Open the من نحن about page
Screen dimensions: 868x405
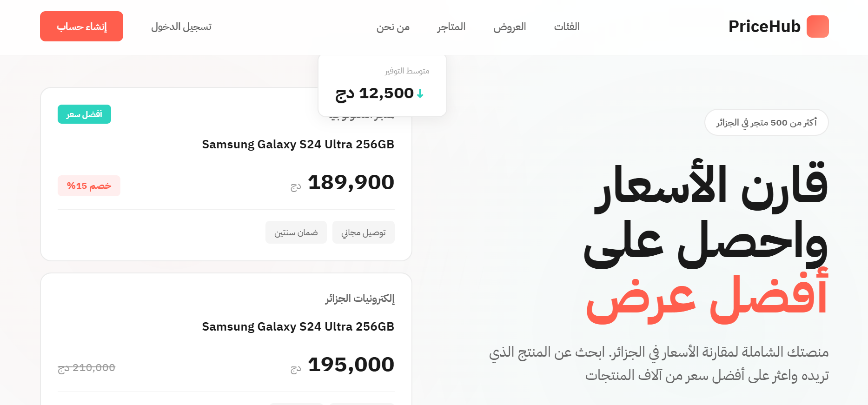(x=393, y=27)
